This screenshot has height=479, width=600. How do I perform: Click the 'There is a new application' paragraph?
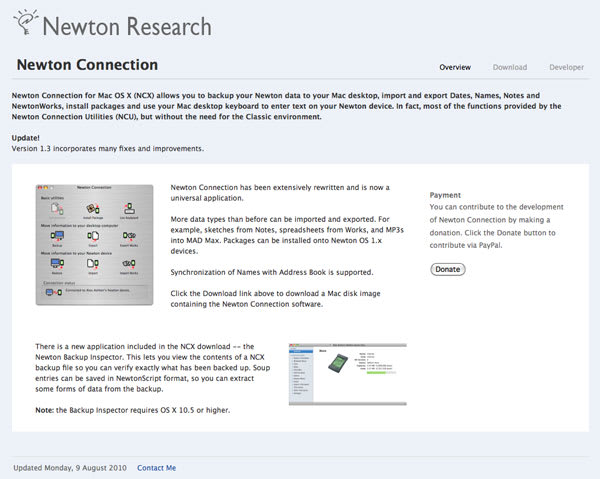pyautogui.click(x=153, y=368)
